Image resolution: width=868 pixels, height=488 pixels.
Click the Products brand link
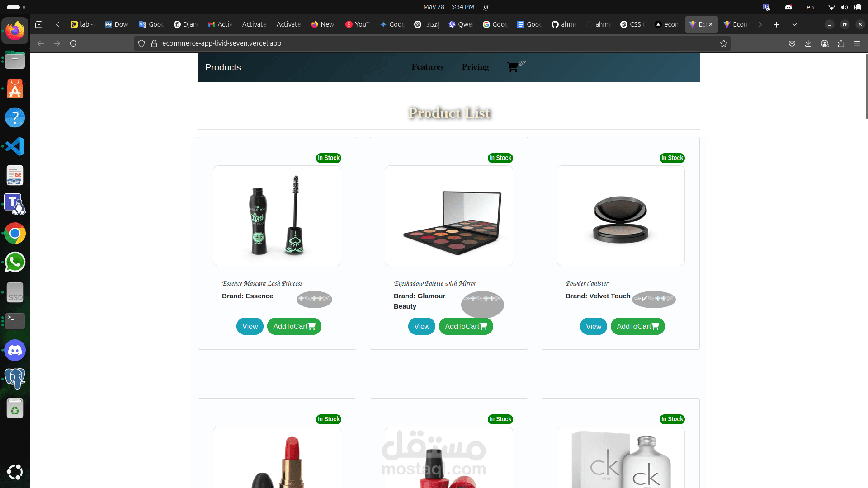click(223, 67)
